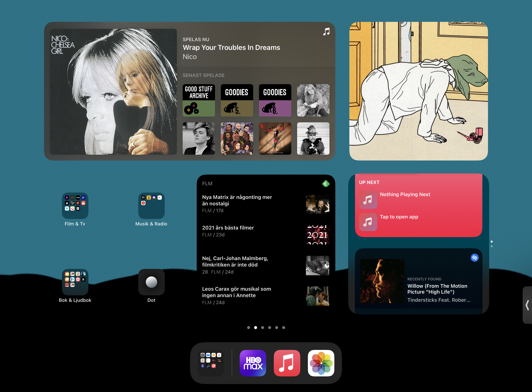
Task: Open the Bok & Ljudbok folder
Action: pos(75,282)
